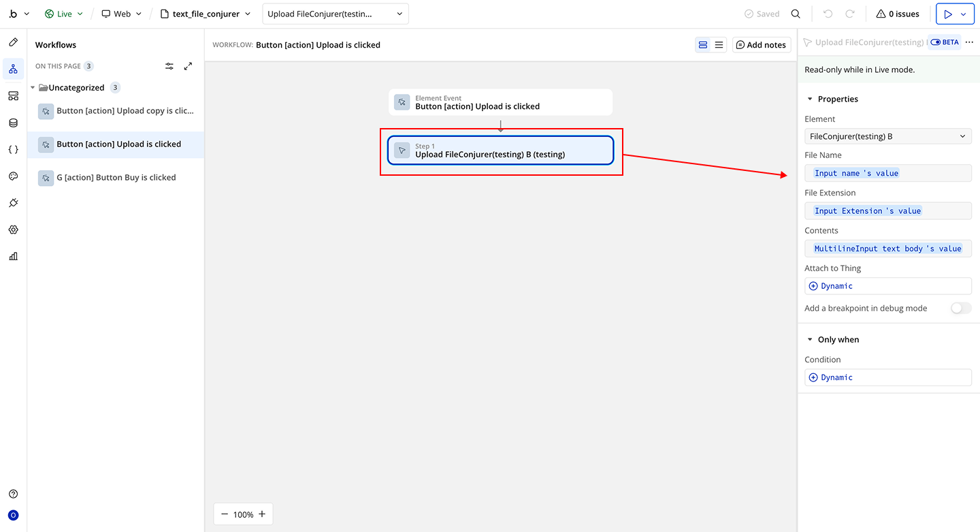Click the Contents expression field

point(888,249)
